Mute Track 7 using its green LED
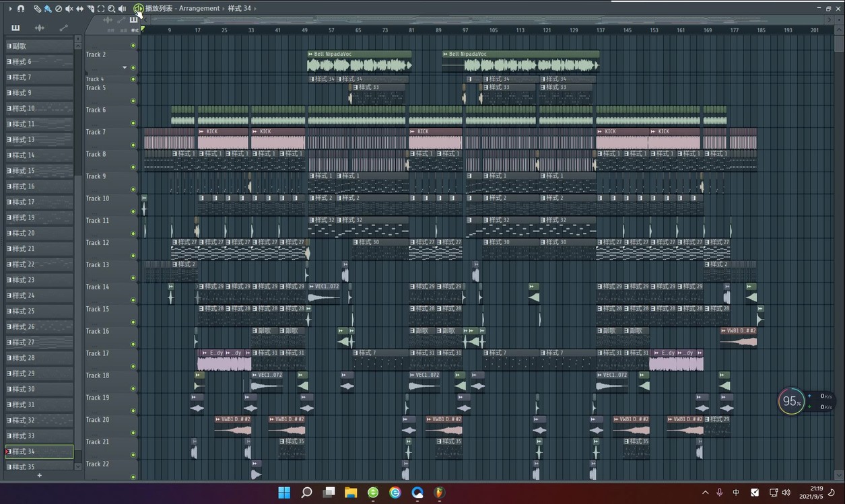 pos(133,145)
